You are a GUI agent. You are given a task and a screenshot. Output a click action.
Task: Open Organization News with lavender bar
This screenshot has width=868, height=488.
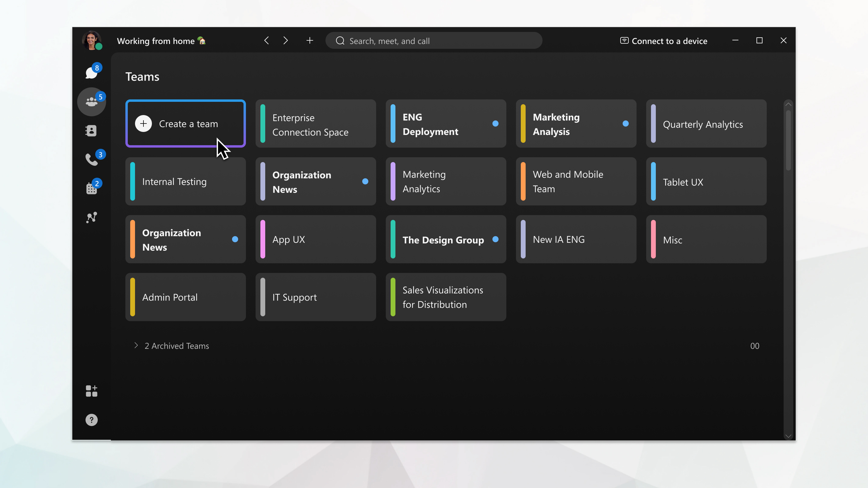[316, 182]
